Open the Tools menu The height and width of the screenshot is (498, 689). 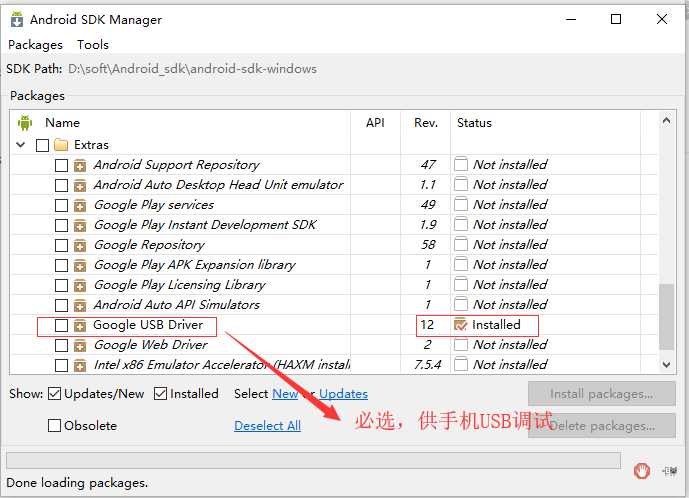93,45
